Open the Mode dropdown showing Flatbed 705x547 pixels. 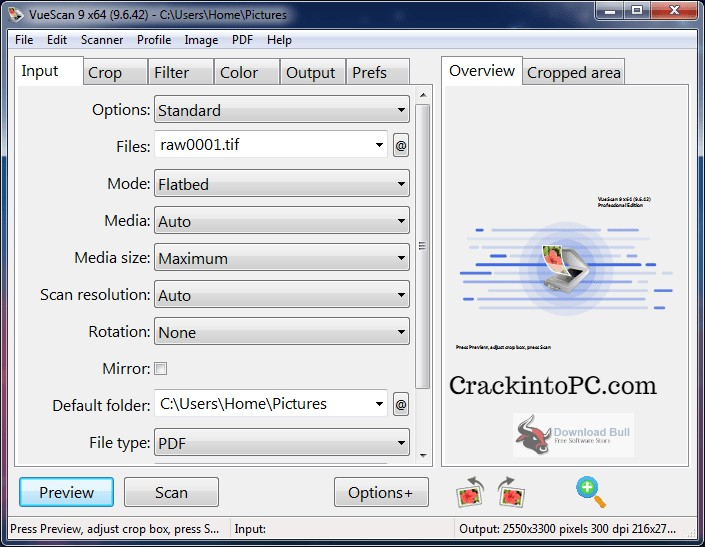[x=282, y=183]
